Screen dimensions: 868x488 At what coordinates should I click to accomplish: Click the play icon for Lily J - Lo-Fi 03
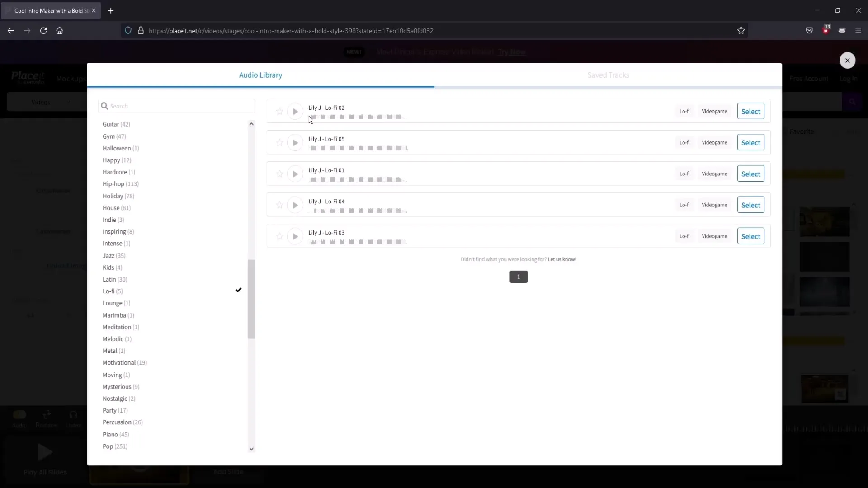tap(295, 236)
